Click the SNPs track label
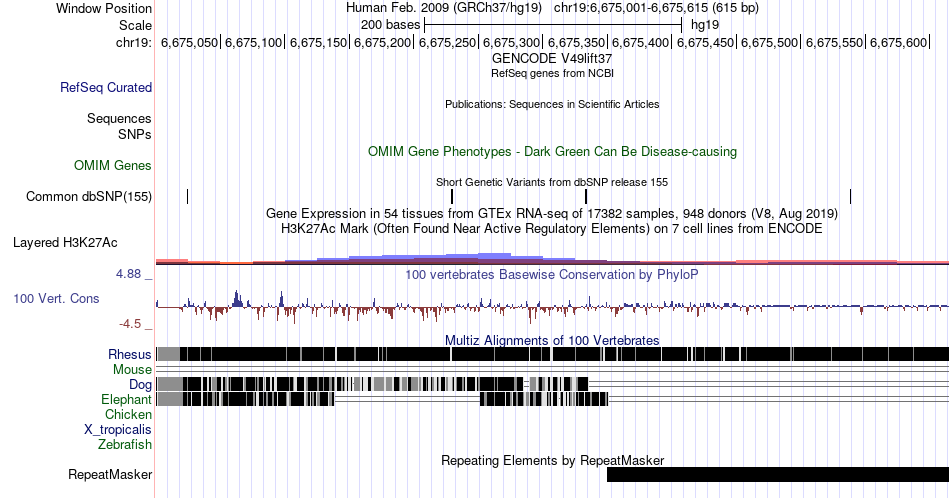 [x=135, y=134]
